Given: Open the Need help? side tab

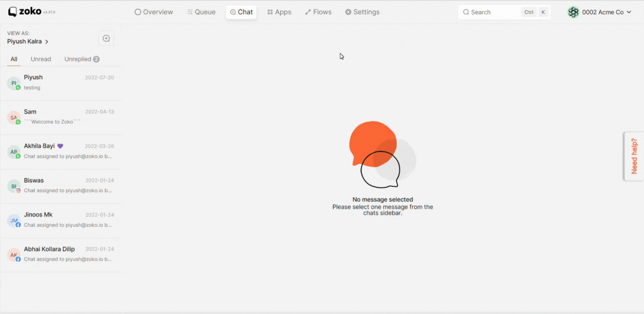Looking at the screenshot, I should 634,156.
